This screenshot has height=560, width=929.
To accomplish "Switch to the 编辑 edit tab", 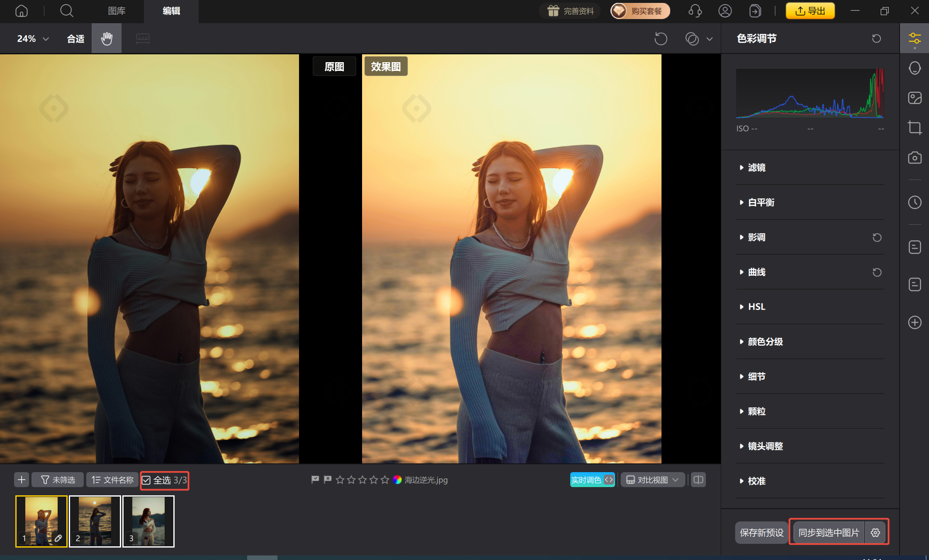I will click(171, 11).
